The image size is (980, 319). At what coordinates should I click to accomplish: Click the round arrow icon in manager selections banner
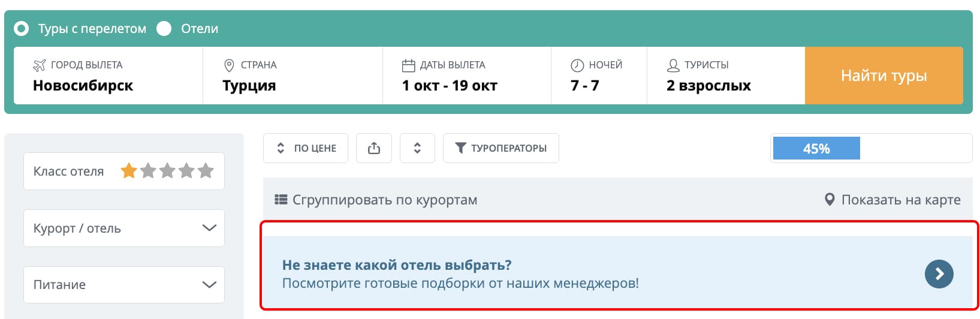click(x=939, y=274)
